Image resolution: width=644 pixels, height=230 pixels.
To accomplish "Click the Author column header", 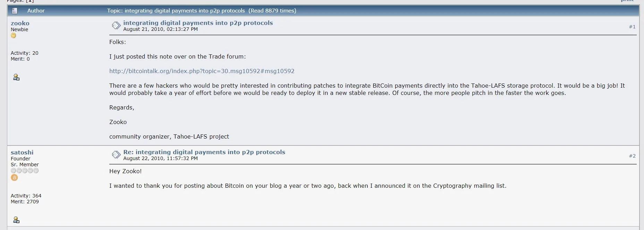I will coord(36,11).
